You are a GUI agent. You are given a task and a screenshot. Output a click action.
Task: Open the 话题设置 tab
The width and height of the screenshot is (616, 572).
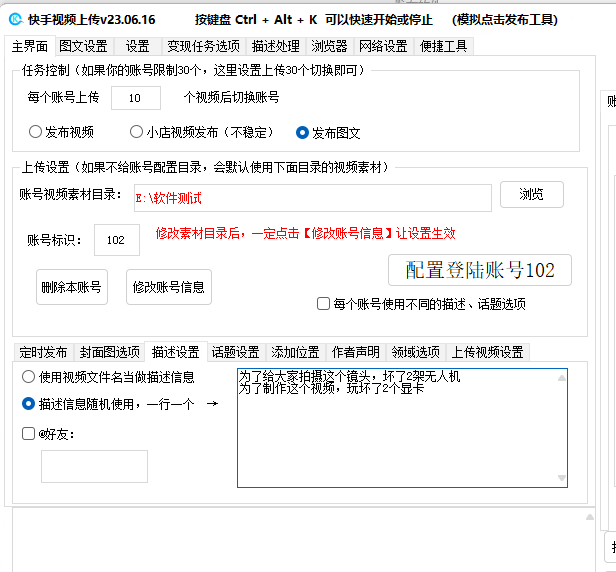click(236, 352)
